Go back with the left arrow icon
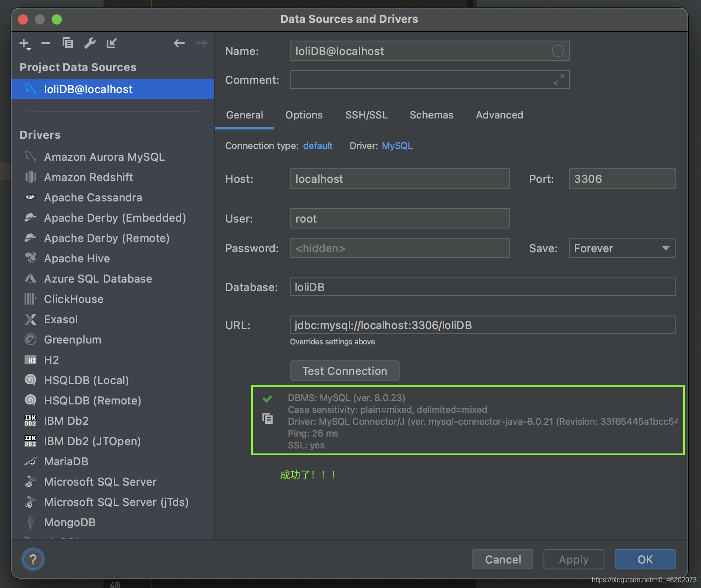 coord(179,43)
